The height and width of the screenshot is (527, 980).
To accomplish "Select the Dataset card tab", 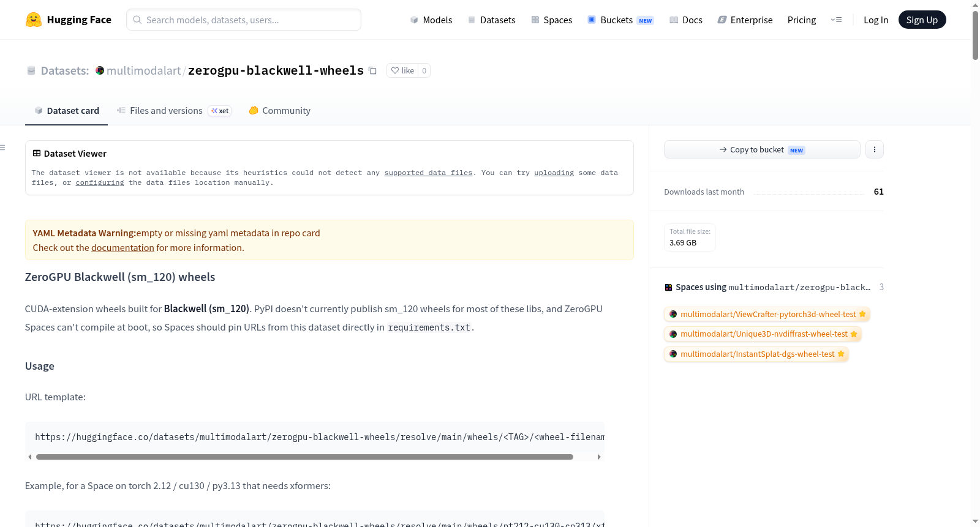I will point(67,111).
